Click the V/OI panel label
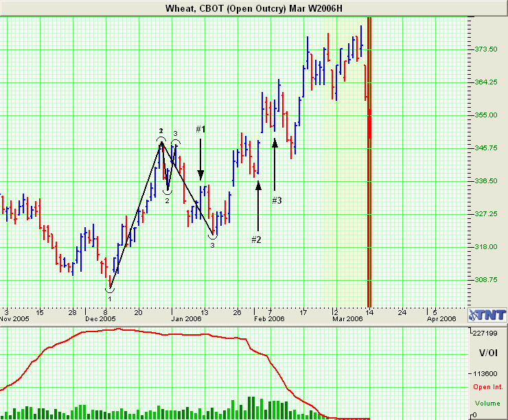508x420 pixels. [x=488, y=353]
